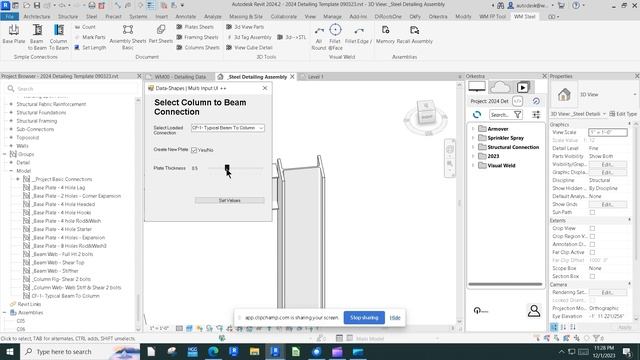Enable the Far Clip Active checkbox
This screenshot has width=640, height=360.
point(592,252)
